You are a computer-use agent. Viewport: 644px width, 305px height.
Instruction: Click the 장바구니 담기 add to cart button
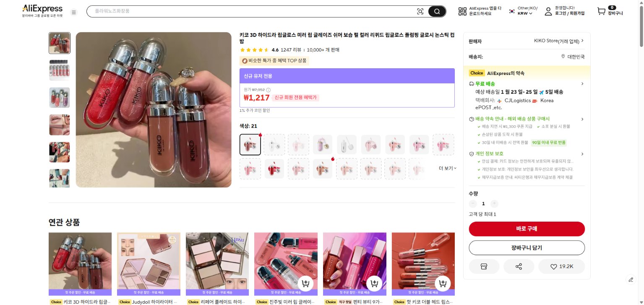[527, 248]
